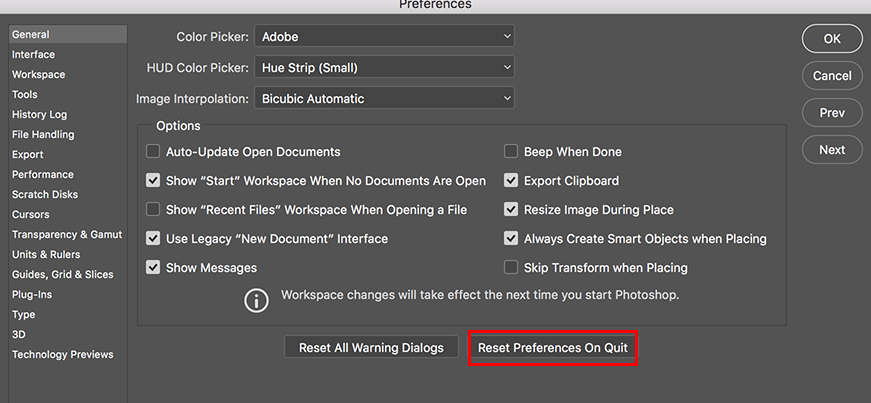
Task: Open Image Interpolation dropdown menu
Action: click(384, 99)
